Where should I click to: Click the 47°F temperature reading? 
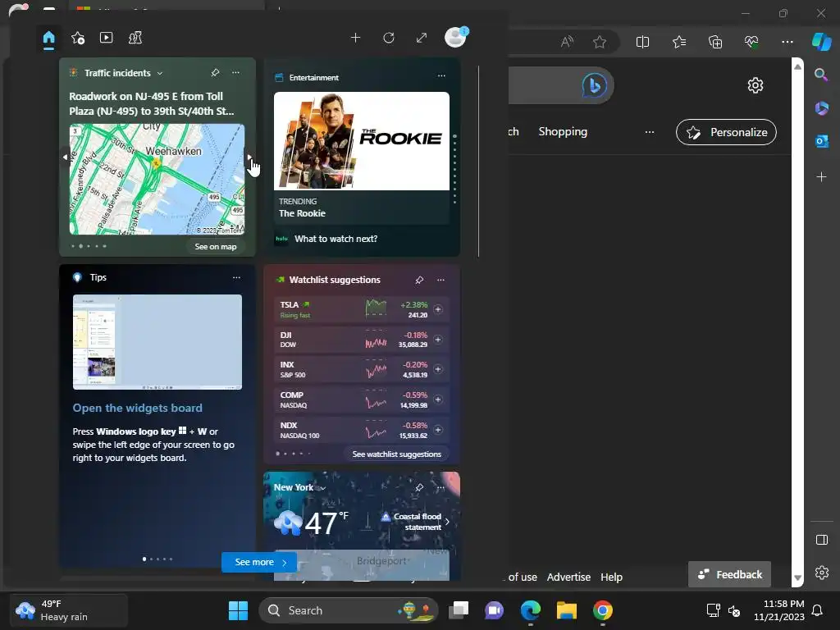pos(326,523)
